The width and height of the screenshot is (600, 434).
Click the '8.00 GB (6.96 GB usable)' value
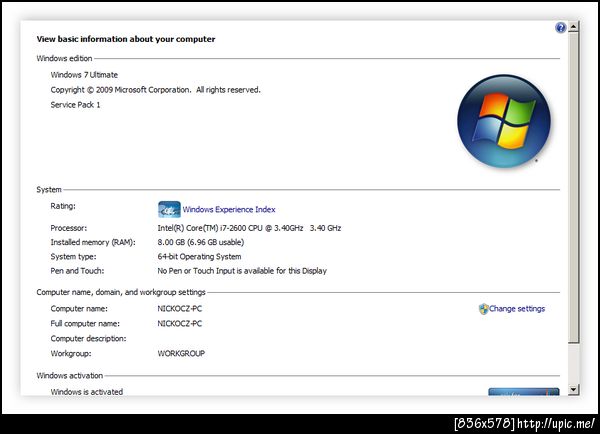201,242
